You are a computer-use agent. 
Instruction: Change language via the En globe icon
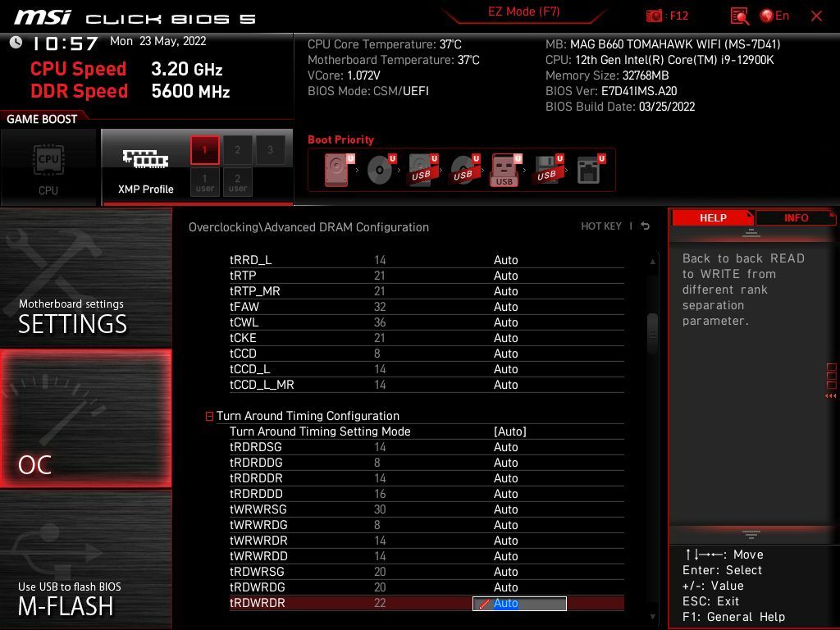(x=774, y=16)
